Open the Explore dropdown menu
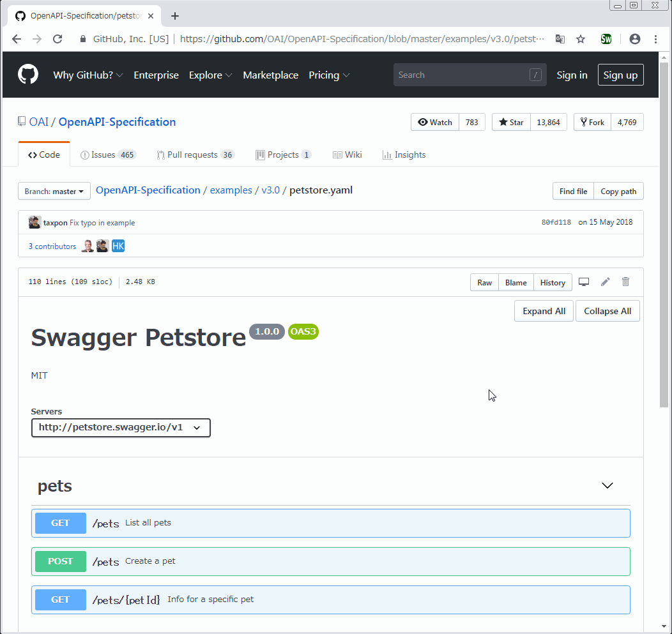The image size is (672, 634). tap(210, 75)
